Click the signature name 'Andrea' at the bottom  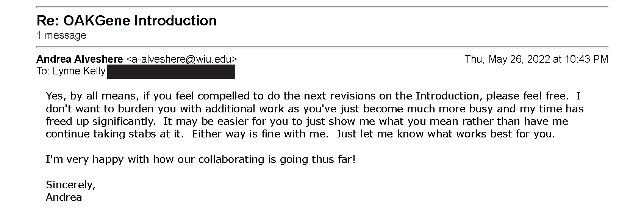click(64, 197)
